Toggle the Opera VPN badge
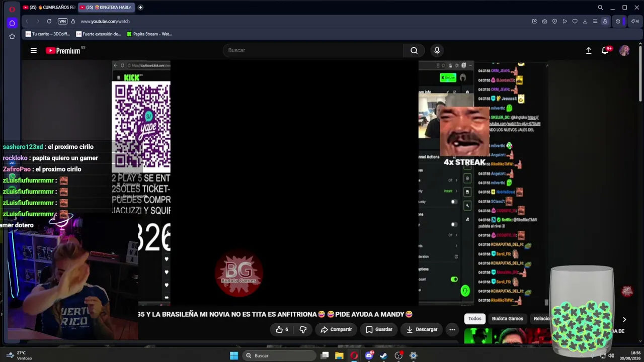The image size is (644, 362). (x=62, y=21)
